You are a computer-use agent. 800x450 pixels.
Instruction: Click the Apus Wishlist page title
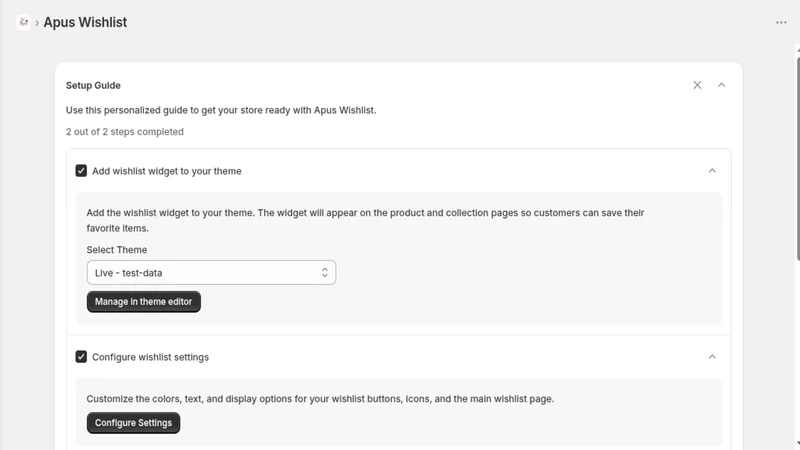(85, 22)
